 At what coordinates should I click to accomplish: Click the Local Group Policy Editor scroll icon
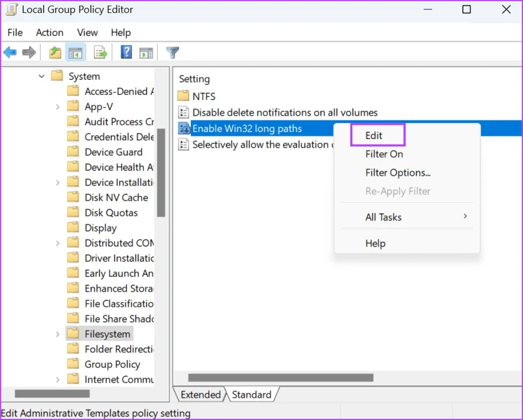pyautogui.click(x=12, y=9)
